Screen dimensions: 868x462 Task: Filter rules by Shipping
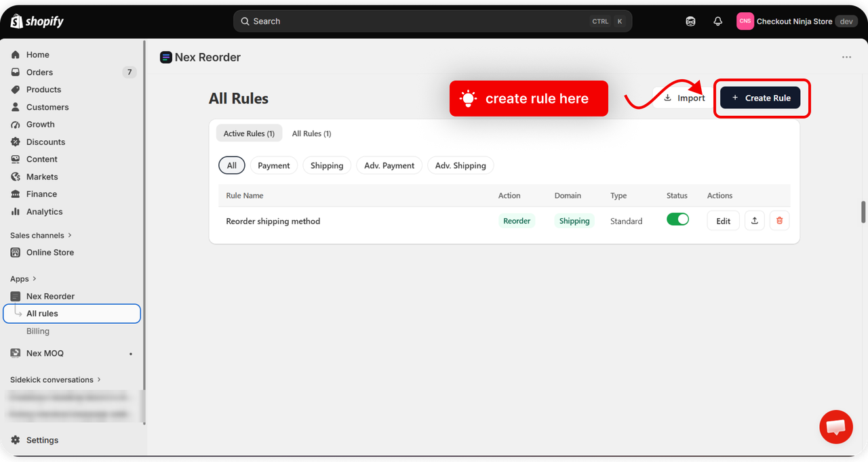[x=327, y=165]
